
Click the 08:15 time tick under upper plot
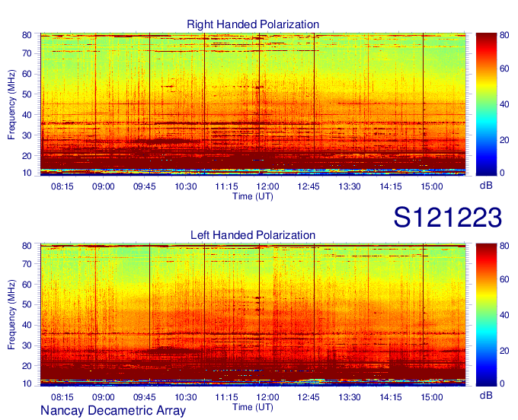pyautogui.click(x=62, y=186)
